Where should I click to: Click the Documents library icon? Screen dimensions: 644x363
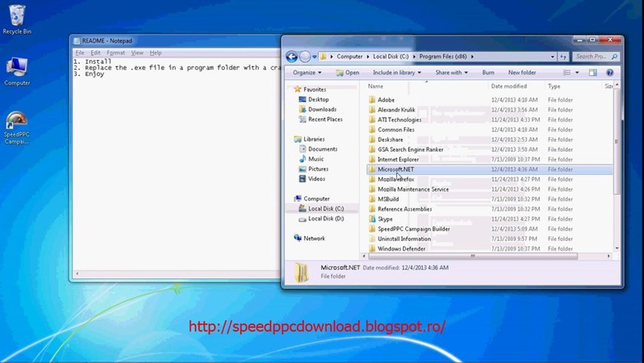[303, 149]
